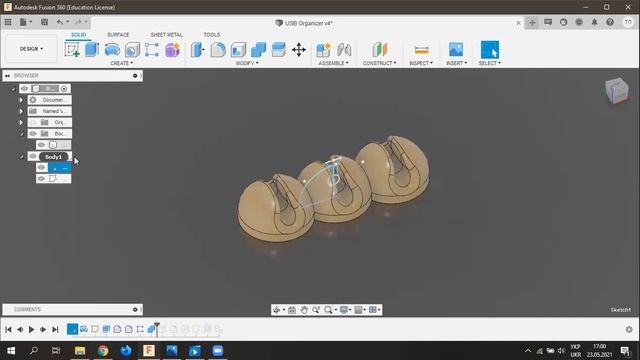Viewport: 640px width, 360px height.
Task: Toggle eye of the last browser sketch
Action: point(41,178)
